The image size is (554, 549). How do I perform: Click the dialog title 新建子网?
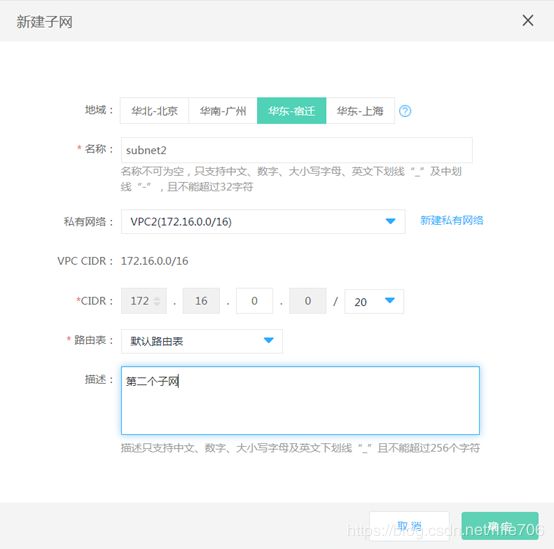[x=45, y=22]
